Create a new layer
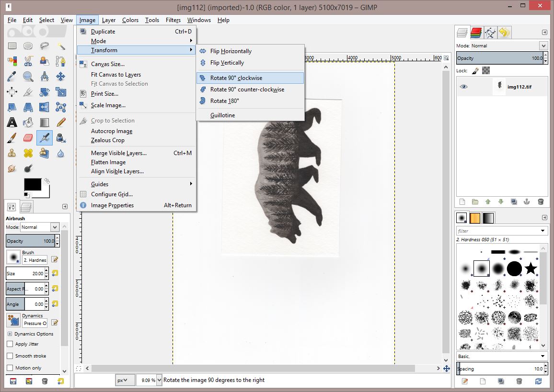The width and height of the screenshot is (554, 392). 462,202
